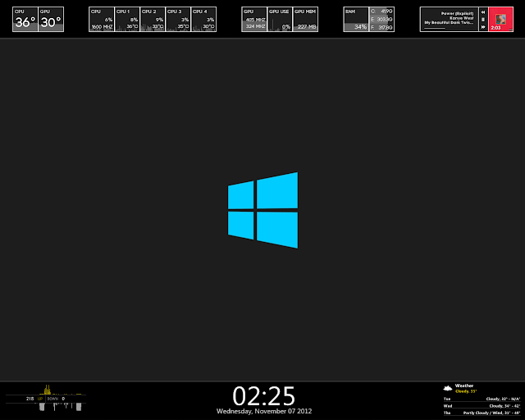
Task: Click the CPU 2 core tile
Action: click(x=153, y=20)
